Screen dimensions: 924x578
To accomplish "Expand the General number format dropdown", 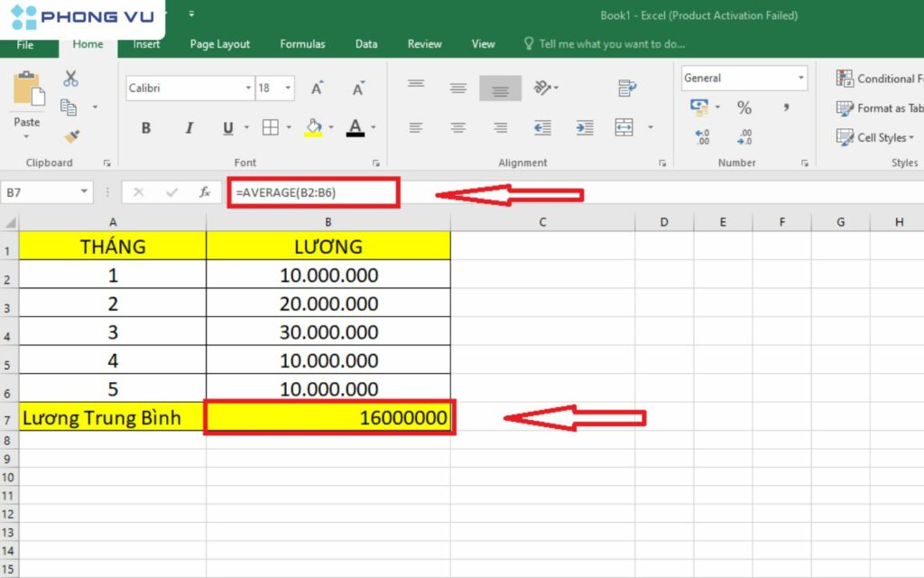I will (x=800, y=79).
